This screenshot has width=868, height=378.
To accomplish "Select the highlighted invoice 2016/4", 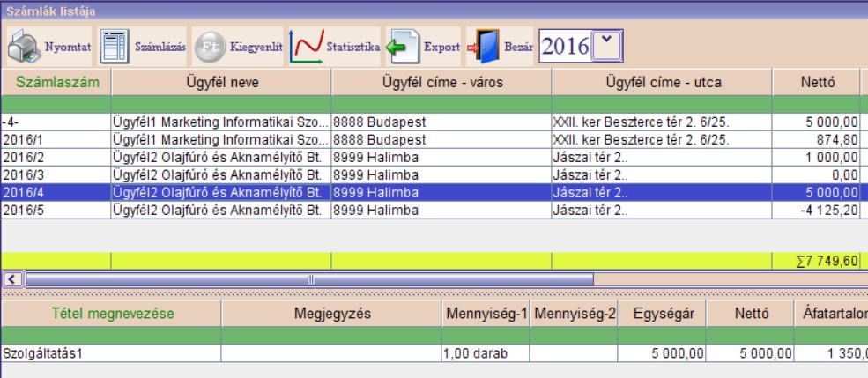I will pyautogui.click(x=56, y=191).
